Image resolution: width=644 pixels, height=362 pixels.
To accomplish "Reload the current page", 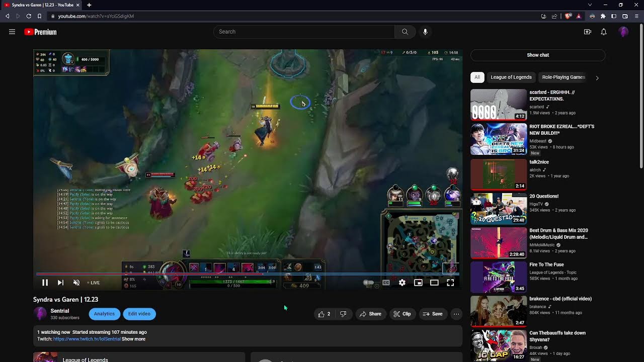I will 29,16.
